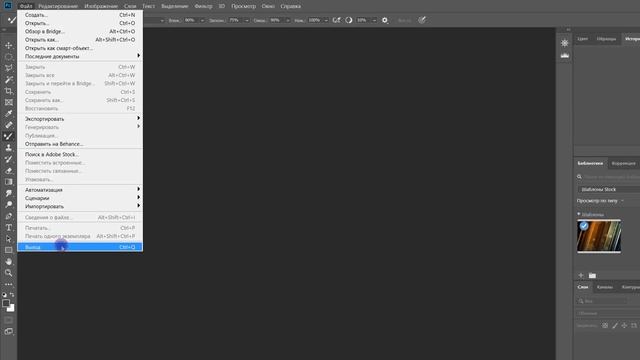The height and width of the screenshot is (360, 640).
Task: Choose Создать... from File menu
Action: pyautogui.click(x=80, y=15)
